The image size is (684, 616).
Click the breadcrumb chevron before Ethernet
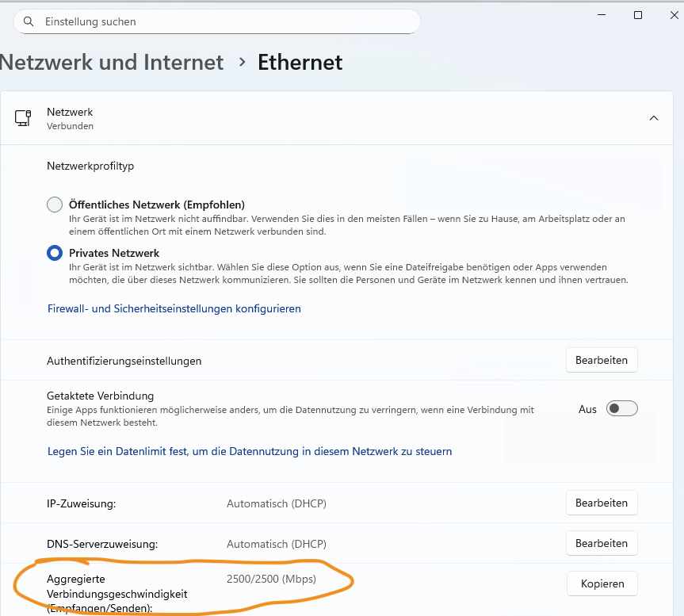243,62
